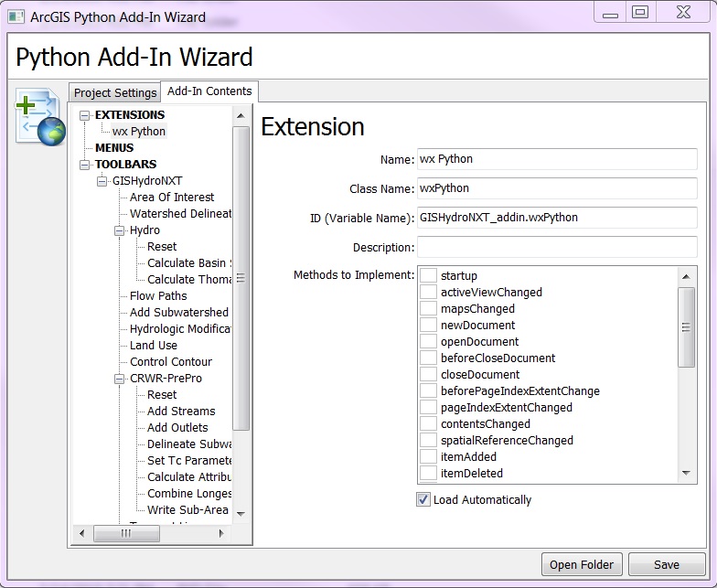This screenshot has height=588, width=717.
Task: Select Add Subwatershed tree item
Action: pyautogui.click(x=179, y=313)
